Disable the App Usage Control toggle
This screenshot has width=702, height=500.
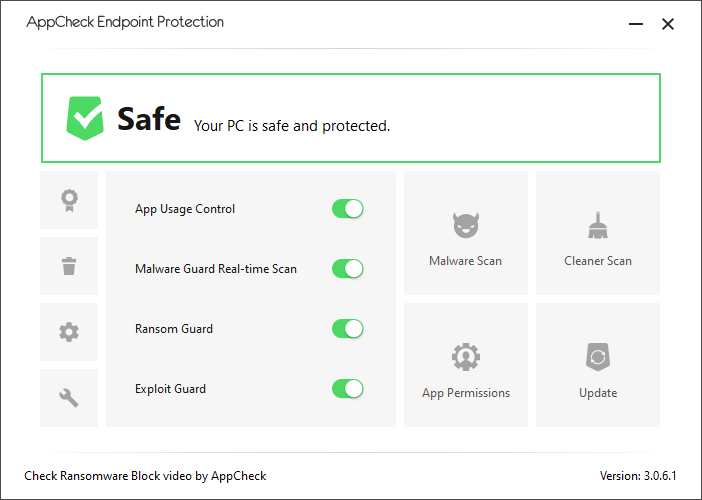point(347,209)
